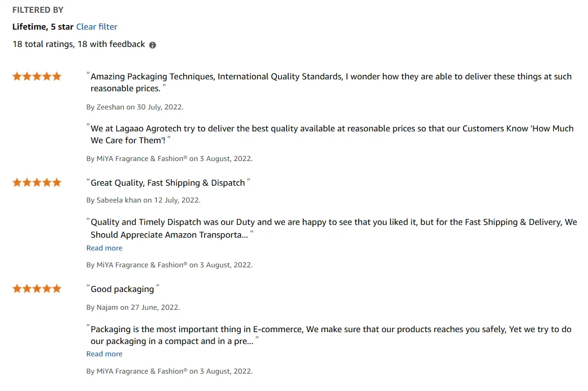Click last 'By MiYA Fragrance & Fashion' attribution
The image size is (588, 391).
[170, 371]
